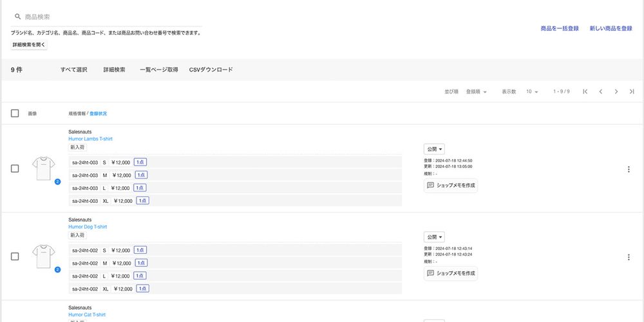The width and height of the screenshot is (644, 322).
Task: Click すべて選択 in the toolbar
Action: (73, 70)
